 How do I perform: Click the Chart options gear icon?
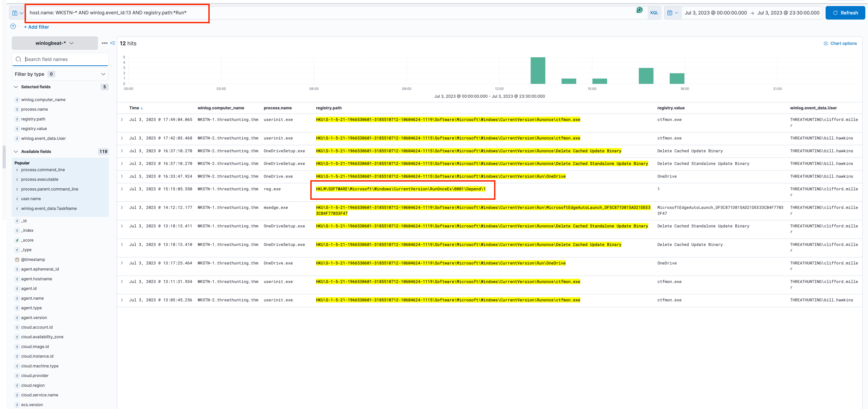coord(826,43)
